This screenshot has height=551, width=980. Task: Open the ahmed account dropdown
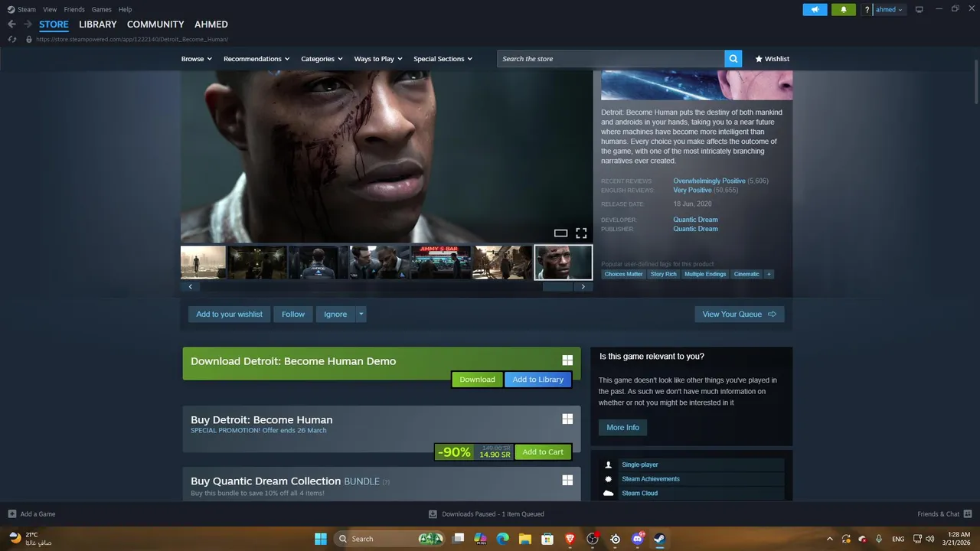(890, 9)
